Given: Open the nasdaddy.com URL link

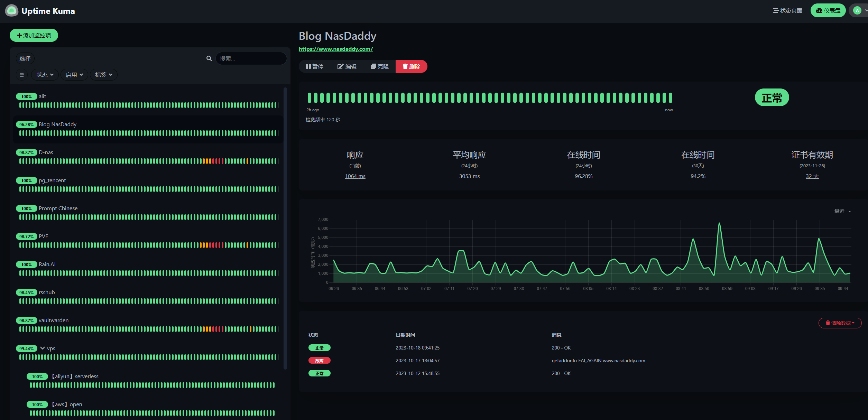Looking at the screenshot, I should point(335,49).
